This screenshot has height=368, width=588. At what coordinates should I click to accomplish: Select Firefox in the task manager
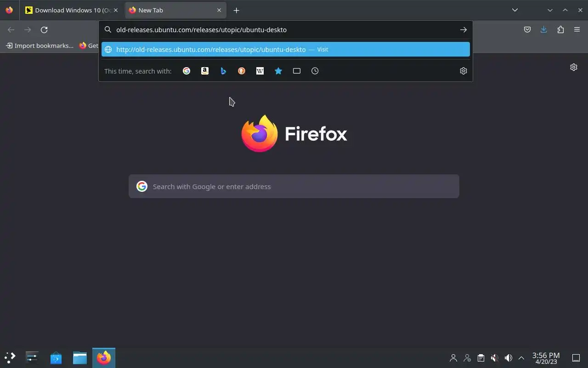coord(104,357)
